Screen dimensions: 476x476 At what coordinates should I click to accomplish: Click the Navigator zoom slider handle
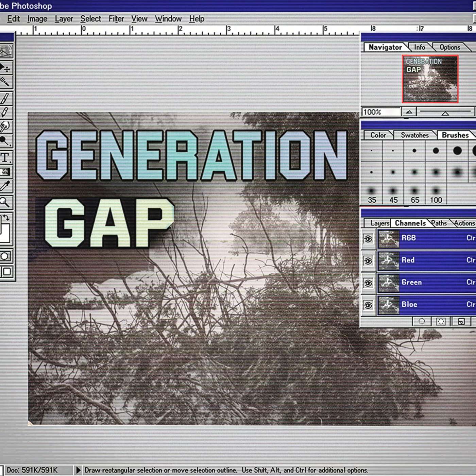(x=445, y=113)
